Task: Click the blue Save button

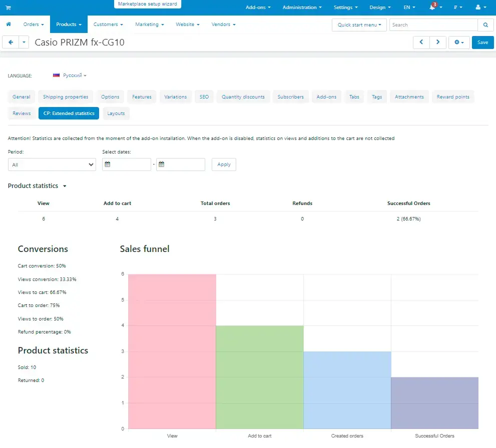Action: click(482, 42)
